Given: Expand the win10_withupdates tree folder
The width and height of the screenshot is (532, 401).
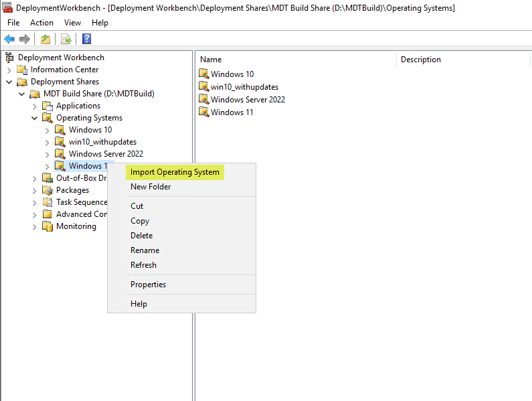Looking at the screenshot, I should click(47, 143).
